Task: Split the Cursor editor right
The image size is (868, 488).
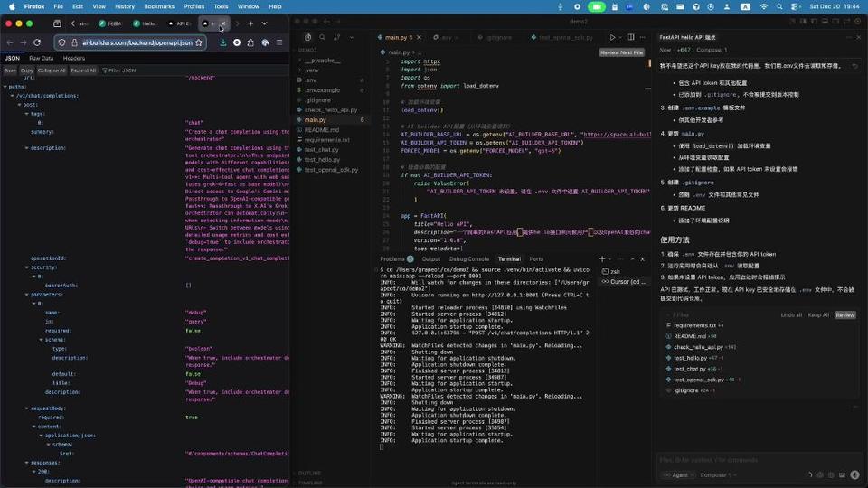Action: pos(630,37)
